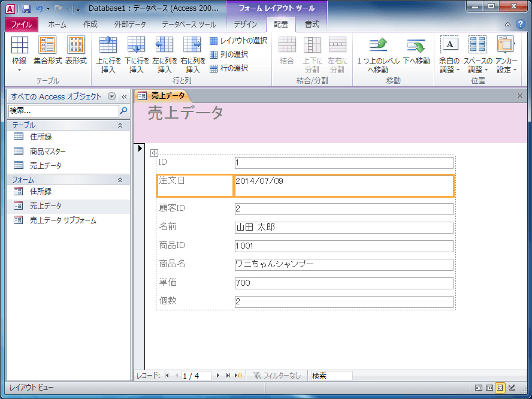Minimize the ribbon with the caret icon
532x399 pixels.
(507, 25)
